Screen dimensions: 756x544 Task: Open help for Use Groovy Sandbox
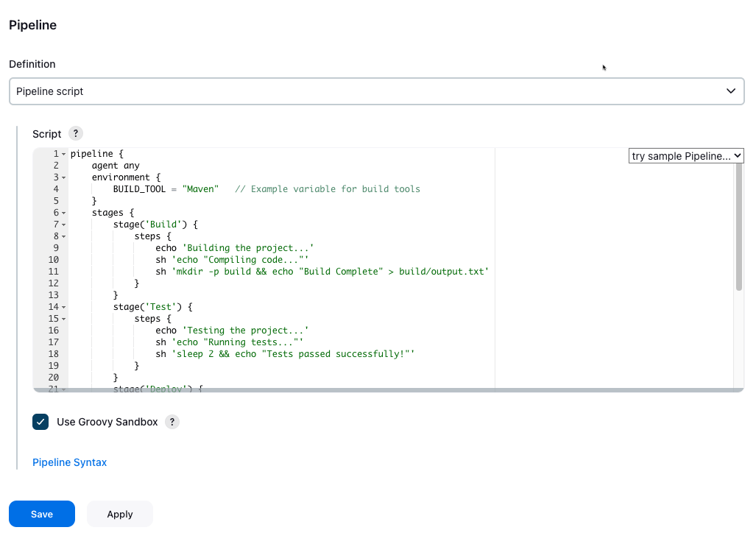pos(172,422)
